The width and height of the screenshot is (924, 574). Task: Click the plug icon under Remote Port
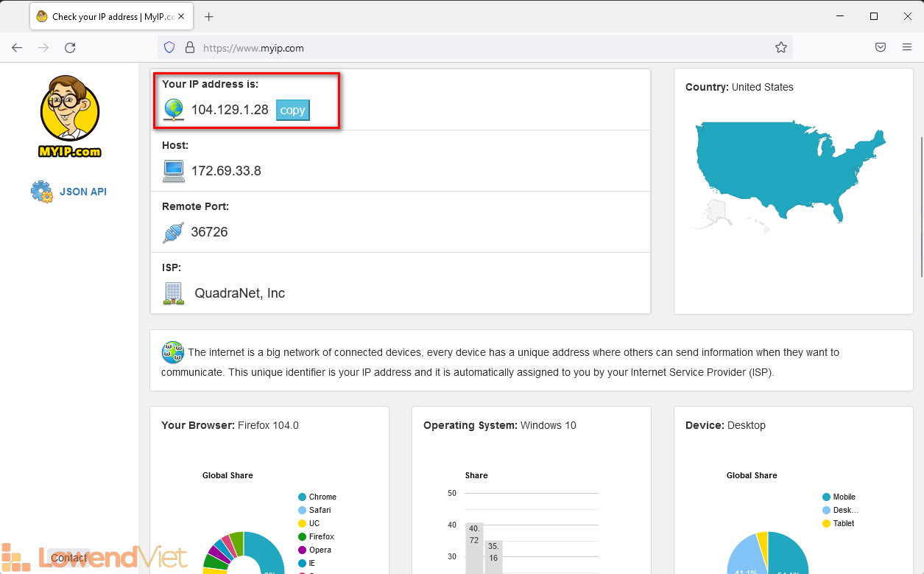click(x=174, y=232)
